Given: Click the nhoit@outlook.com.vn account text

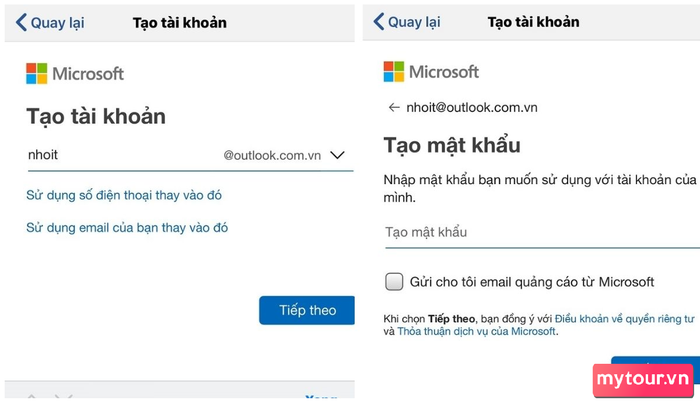Looking at the screenshot, I should 472,108.
